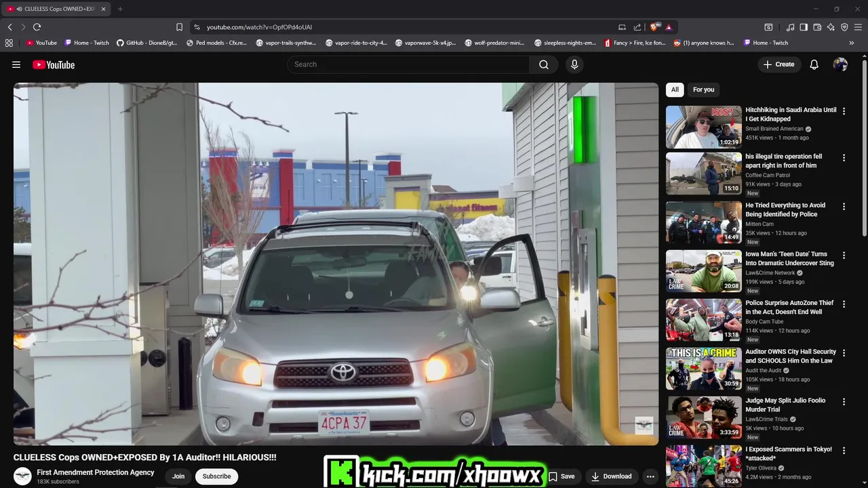Click the Brave Rewards triangle icon
Image resolution: width=868 pixels, height=488 pixels.
click(x=669, y=27)
